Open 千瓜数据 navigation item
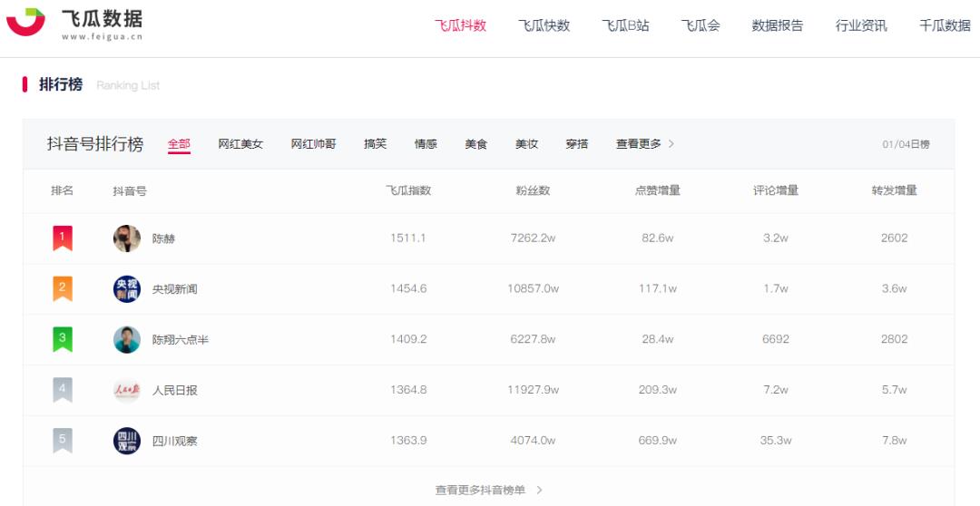The height and width of the screenshot is (506, 980). pyautogui.click(x=945, y=25)
